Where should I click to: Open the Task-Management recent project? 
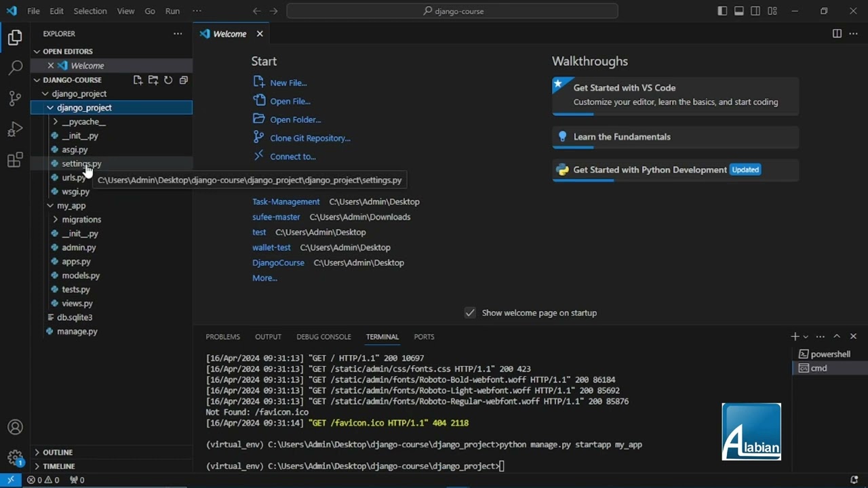285,202
